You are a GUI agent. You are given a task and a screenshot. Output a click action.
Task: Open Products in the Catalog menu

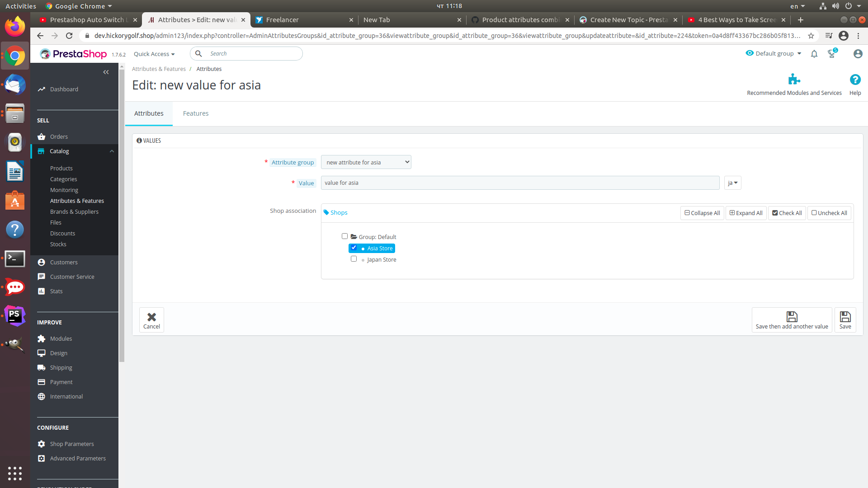point(61,169)
